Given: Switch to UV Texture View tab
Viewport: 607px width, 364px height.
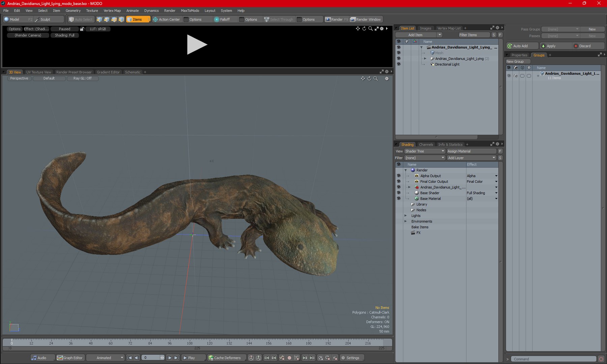Looking at the screenshot, I should coord(39,72).
